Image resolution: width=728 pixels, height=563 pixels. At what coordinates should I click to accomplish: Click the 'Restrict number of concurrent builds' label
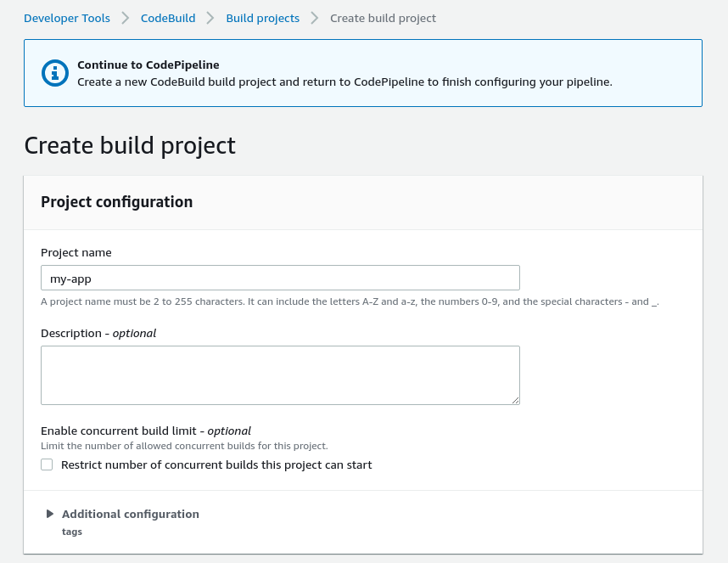click(216, 464)
